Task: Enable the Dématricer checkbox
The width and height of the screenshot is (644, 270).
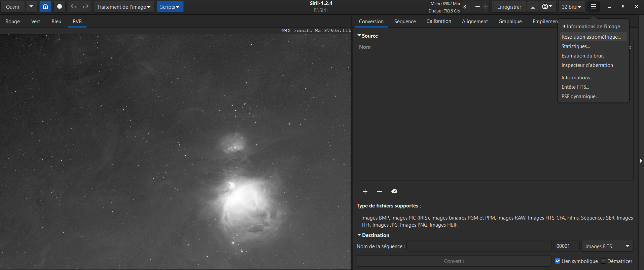Action: (603, 261)
